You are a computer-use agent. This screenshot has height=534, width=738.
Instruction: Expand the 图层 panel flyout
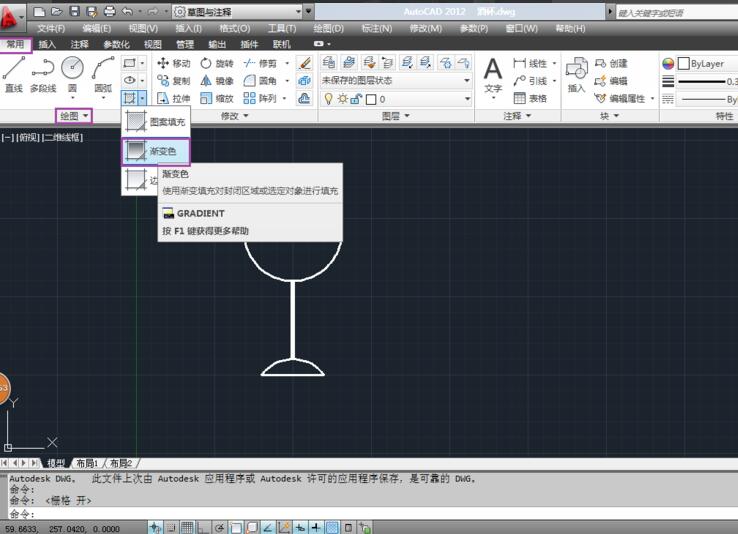[x=395, y=116]
